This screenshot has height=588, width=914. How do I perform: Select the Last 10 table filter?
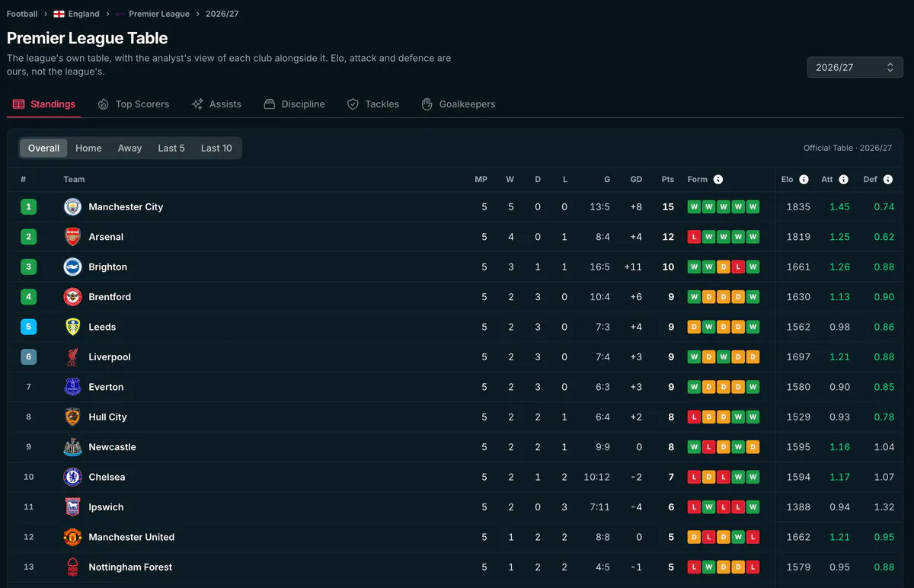click(216, 148)
